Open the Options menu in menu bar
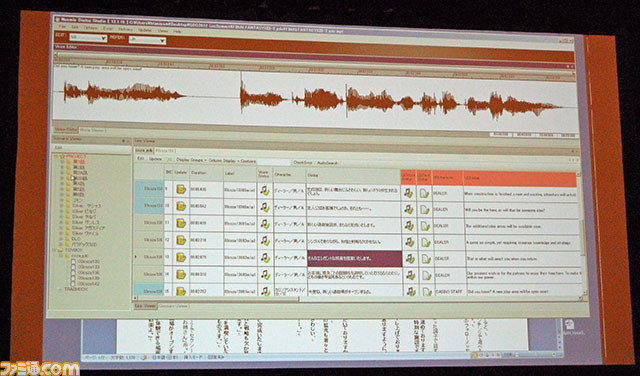This screenshot has width=640, height=376. [91, 28]
